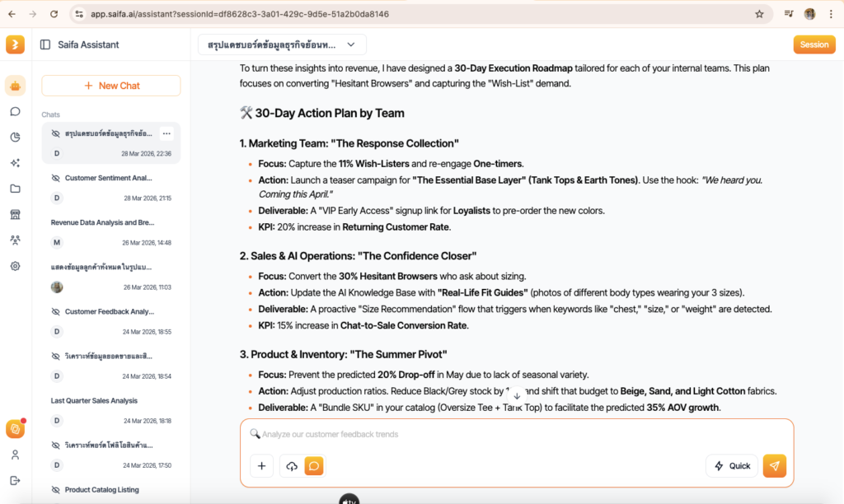Open the Quick mode selector

tap(732, 466)
